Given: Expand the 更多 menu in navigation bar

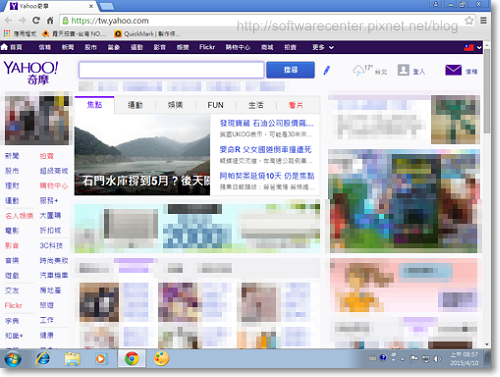Looking at the screenshot, I should point(323,47).
